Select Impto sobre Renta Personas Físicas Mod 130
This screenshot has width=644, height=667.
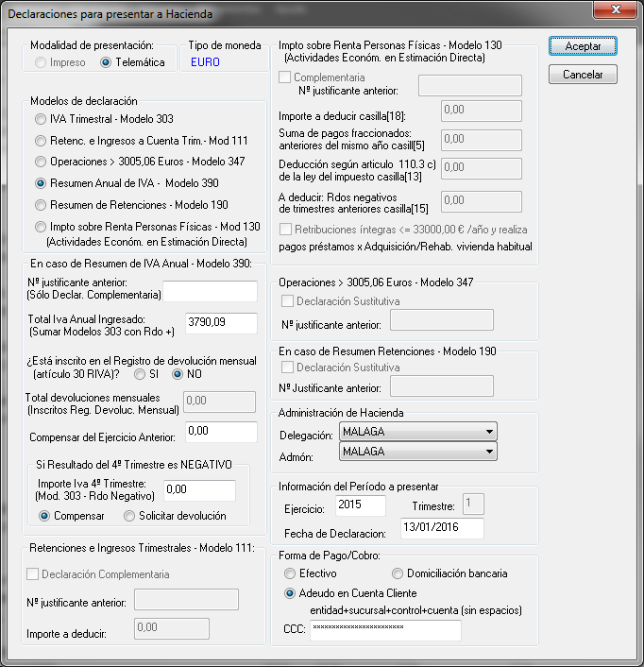147,227
